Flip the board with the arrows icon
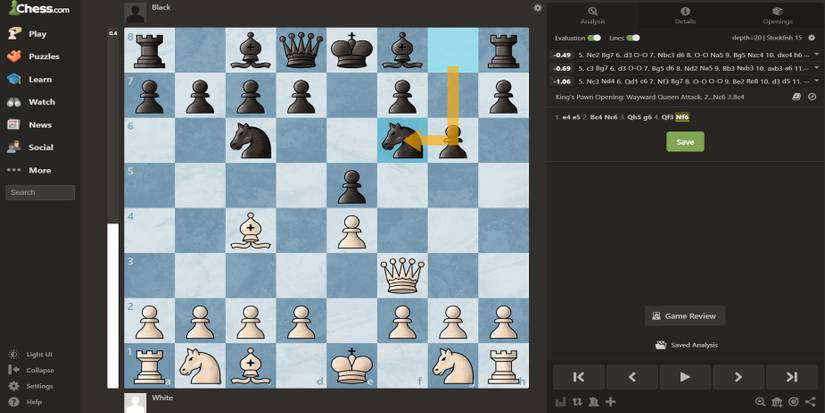 point(577,402)
